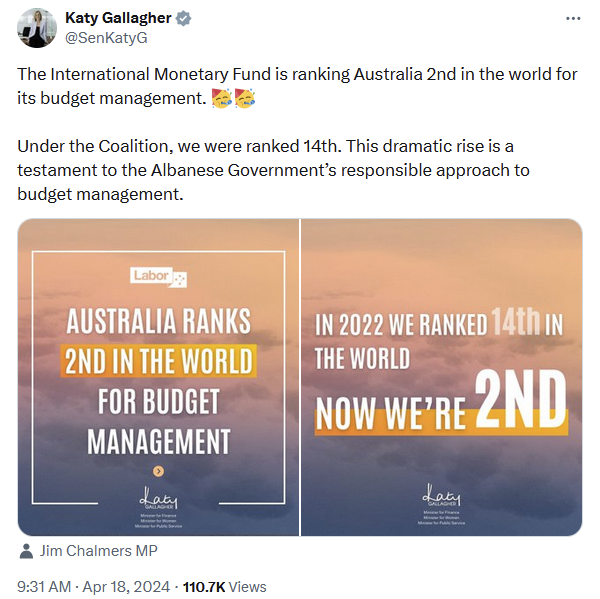The image size is (600, 599).
Task: Click Katy Gallagher's profile avatar
Action: (x=35, y=28)
